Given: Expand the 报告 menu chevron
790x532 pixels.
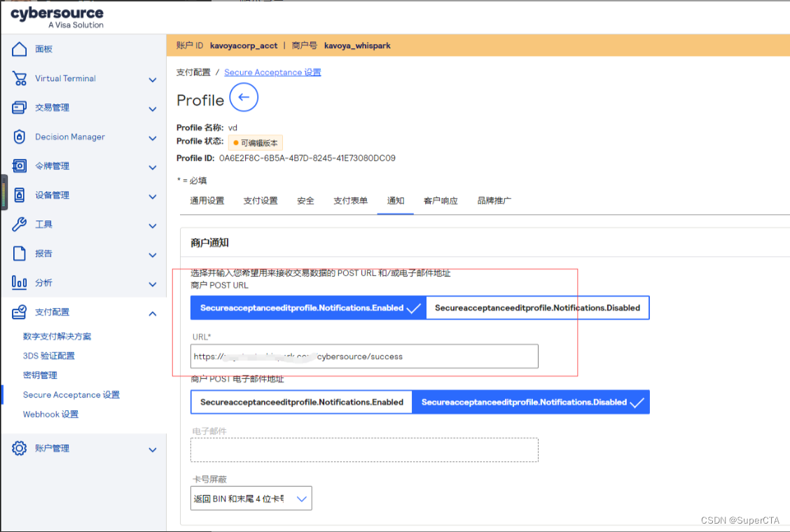Looking at the screenshot, I should tap(153, 255).
